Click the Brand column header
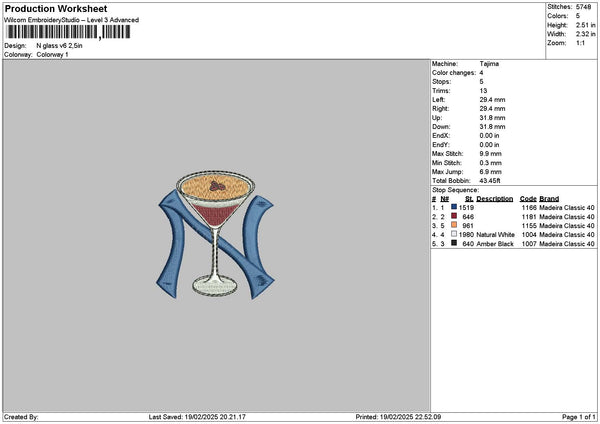The height and width of the screenshot is (424, 600). (549, 199)
